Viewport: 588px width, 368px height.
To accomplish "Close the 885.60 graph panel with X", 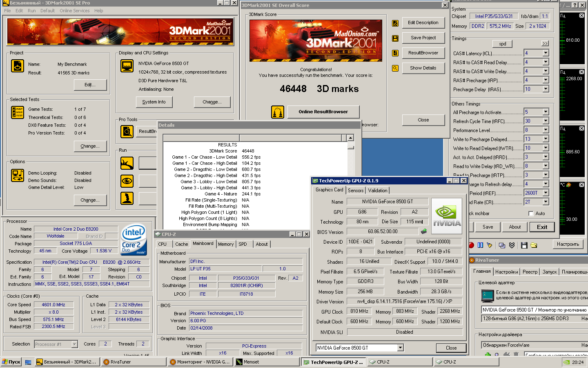I will pos(581,128).
